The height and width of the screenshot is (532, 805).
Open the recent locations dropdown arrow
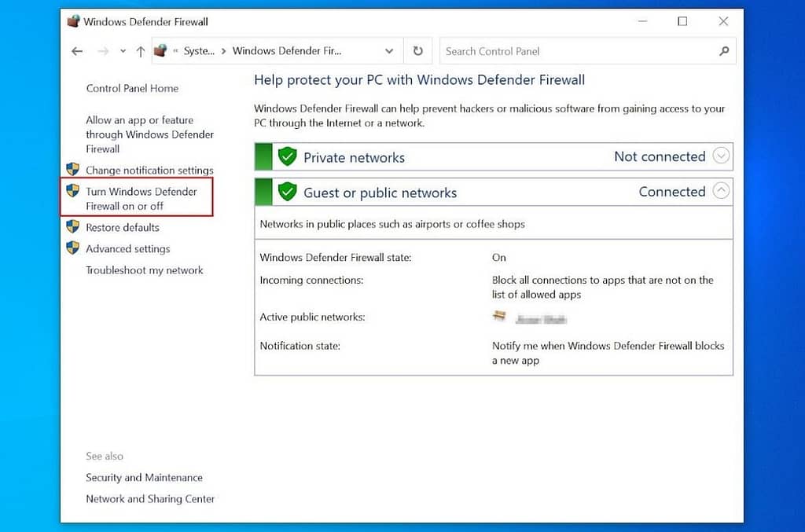click(123, 51)
